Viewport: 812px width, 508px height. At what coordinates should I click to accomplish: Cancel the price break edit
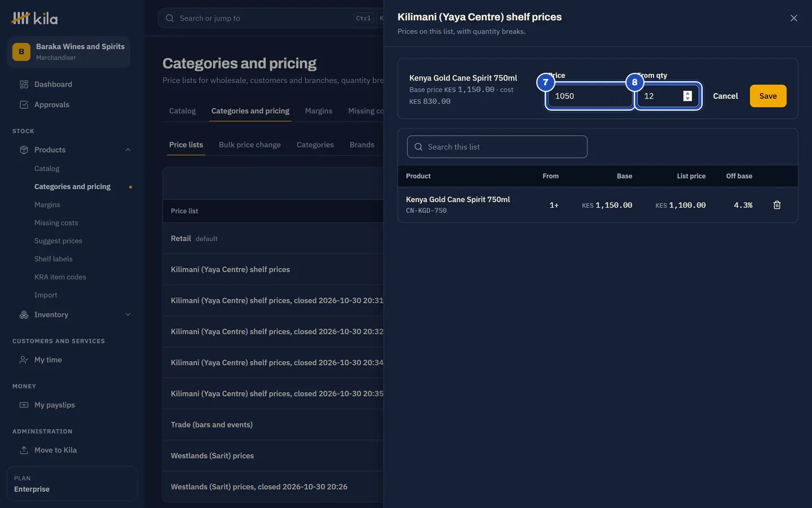coord(725,96)
